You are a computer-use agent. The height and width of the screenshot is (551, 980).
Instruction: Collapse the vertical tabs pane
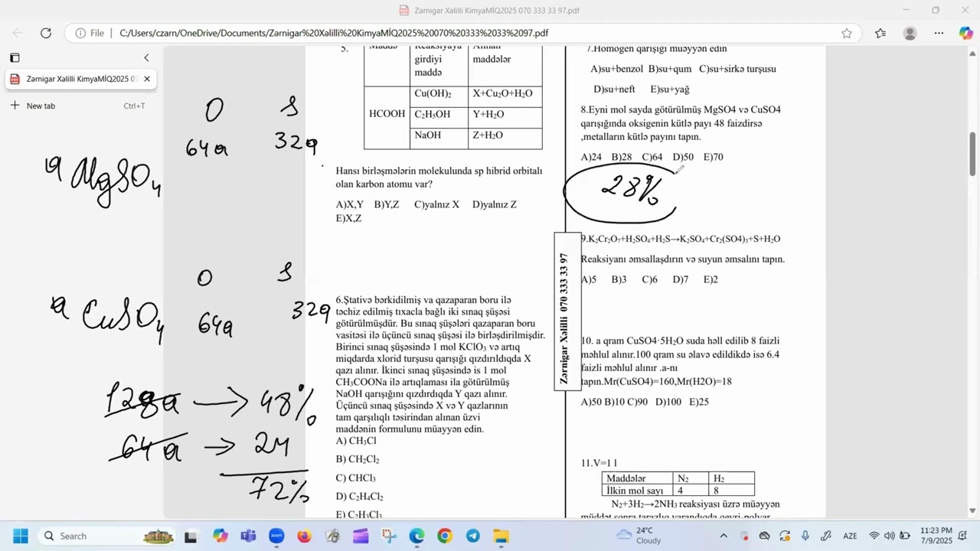pyautogui.click(x=146, y=57)
